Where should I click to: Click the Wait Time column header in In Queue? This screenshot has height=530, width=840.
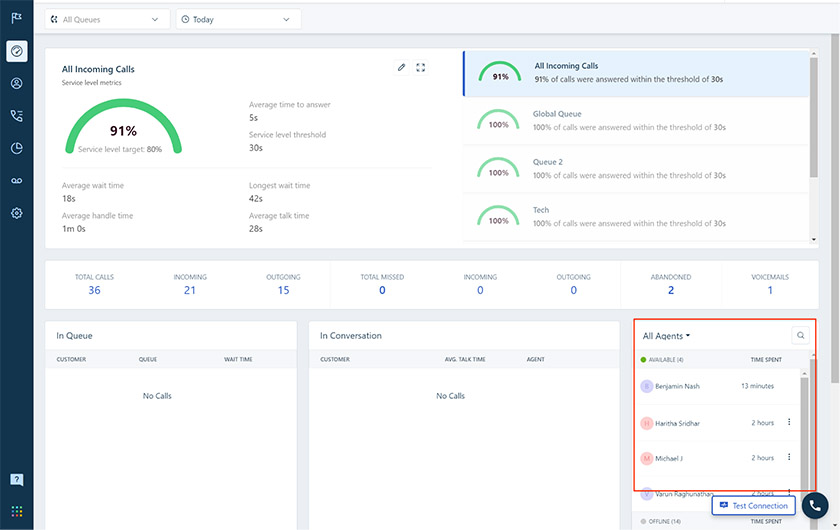point(238,359)
